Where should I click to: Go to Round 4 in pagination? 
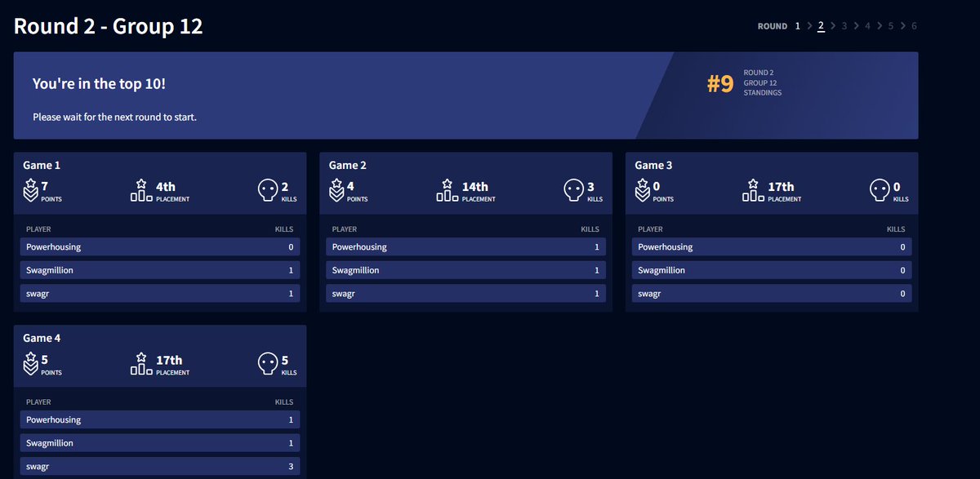coord(867,26)
